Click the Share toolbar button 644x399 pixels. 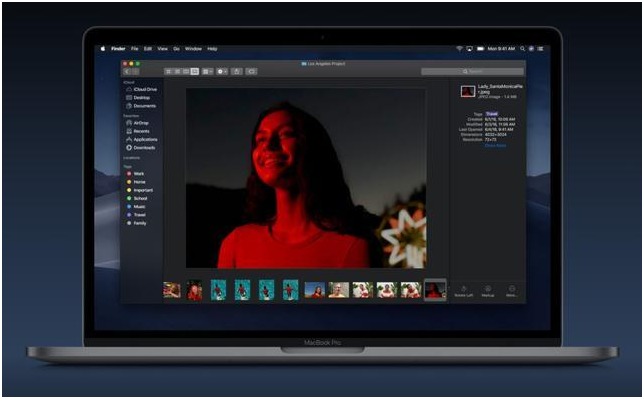(x=237, y=71)
